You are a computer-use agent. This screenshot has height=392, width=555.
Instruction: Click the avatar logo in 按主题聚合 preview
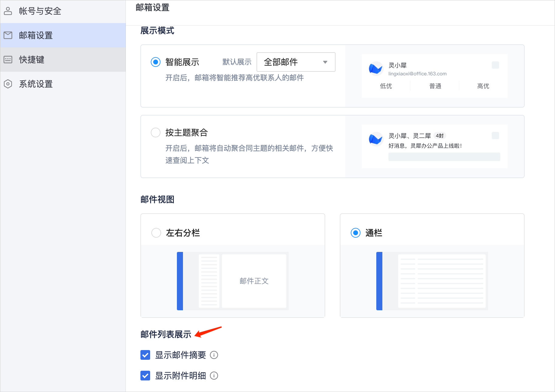(x=375, y=139)
